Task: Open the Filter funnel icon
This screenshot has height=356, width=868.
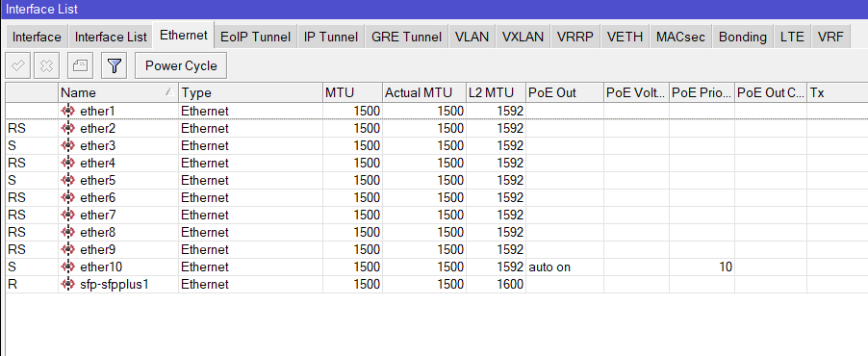Action: (x=115, y=65)
